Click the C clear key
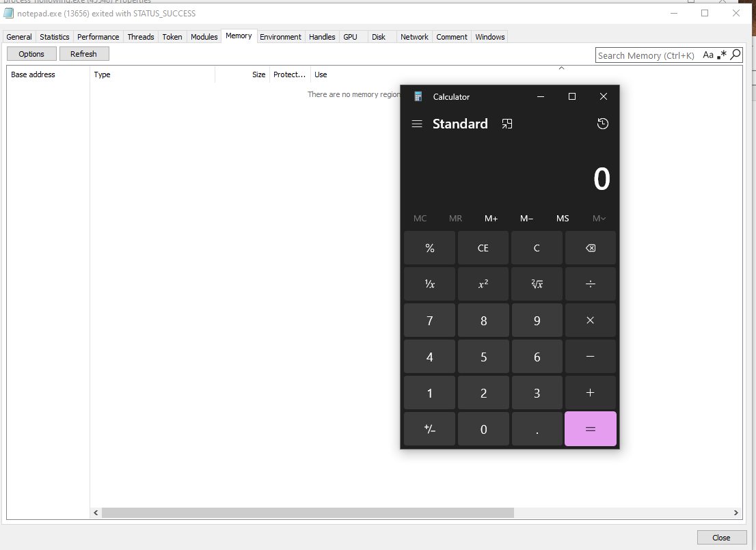 click(537, 248)
